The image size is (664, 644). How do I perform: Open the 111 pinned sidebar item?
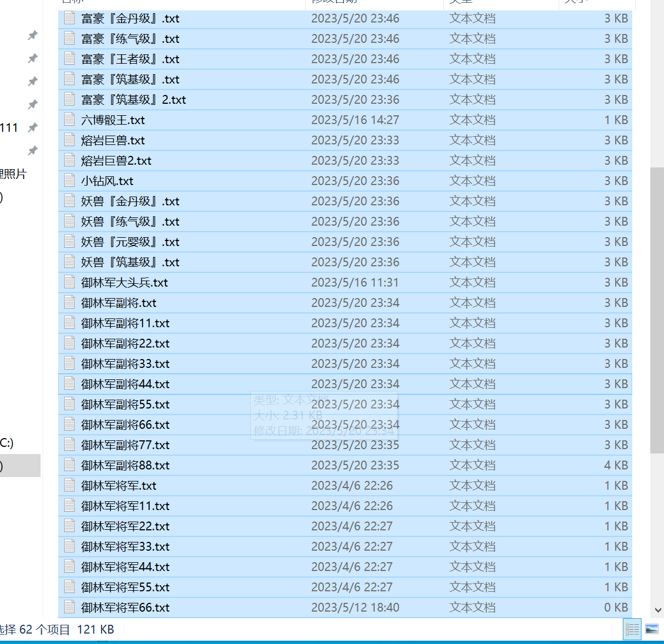point(9,127)
